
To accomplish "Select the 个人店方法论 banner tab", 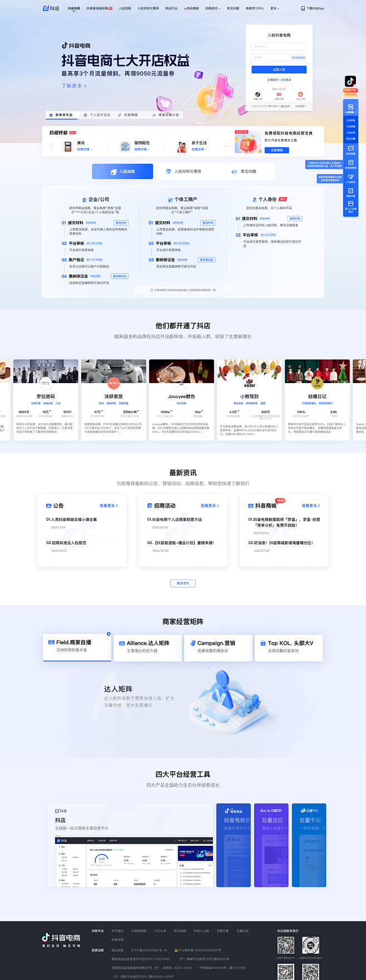I will [x=97, y=115].
